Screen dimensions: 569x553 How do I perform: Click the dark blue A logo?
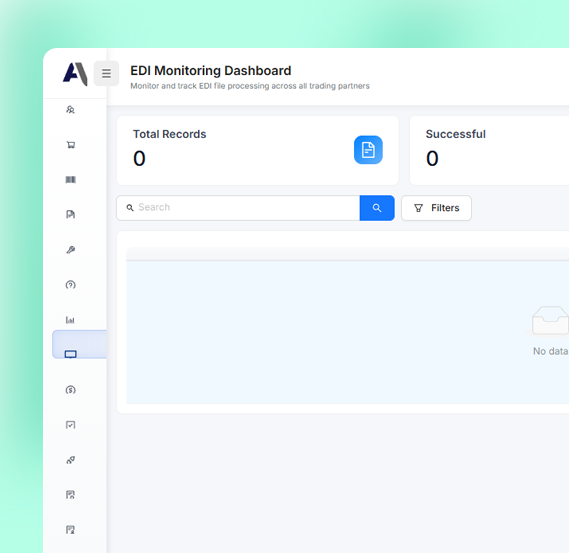tap(75, 74)
